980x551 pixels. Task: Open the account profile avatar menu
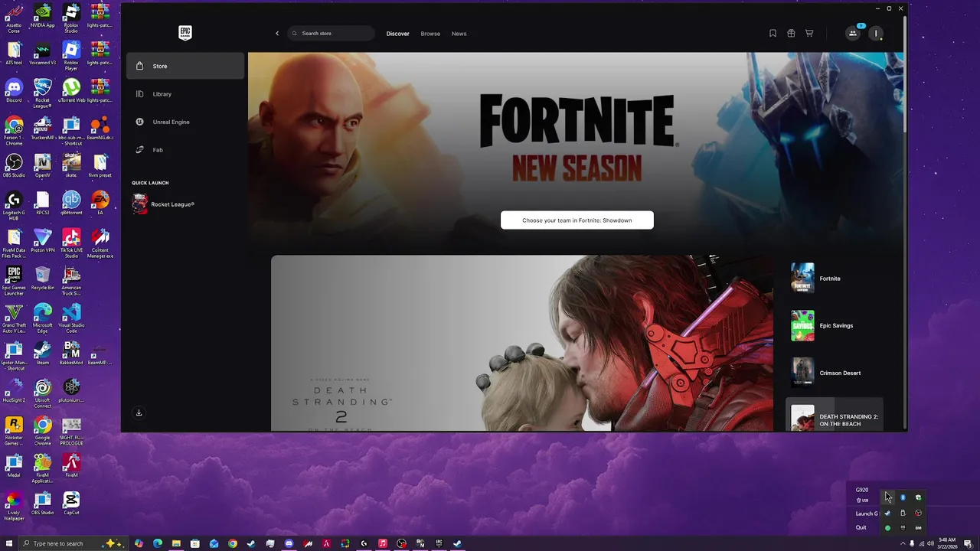click(876, 34)
